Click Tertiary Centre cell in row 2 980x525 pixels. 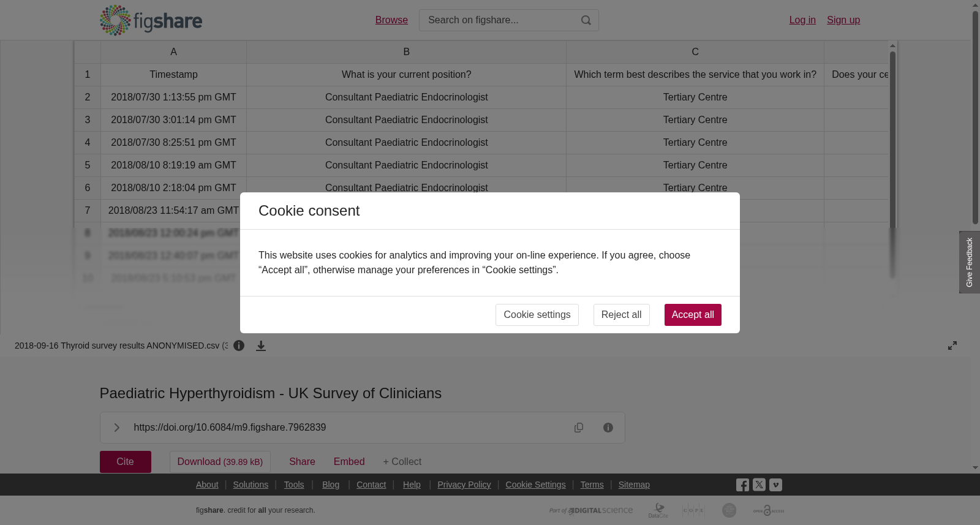point(695,97)
